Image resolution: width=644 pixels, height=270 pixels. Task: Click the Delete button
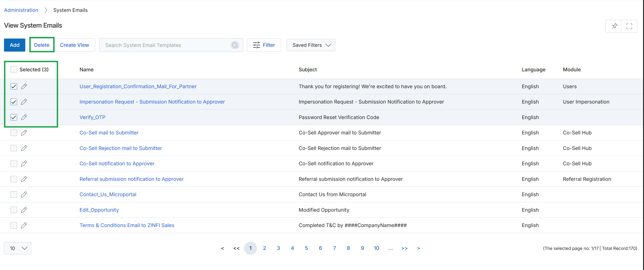click(x=42, y=45)
